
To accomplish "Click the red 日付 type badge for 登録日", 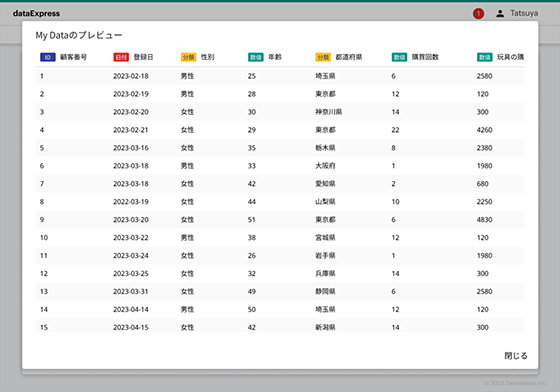I will [121, 57].
